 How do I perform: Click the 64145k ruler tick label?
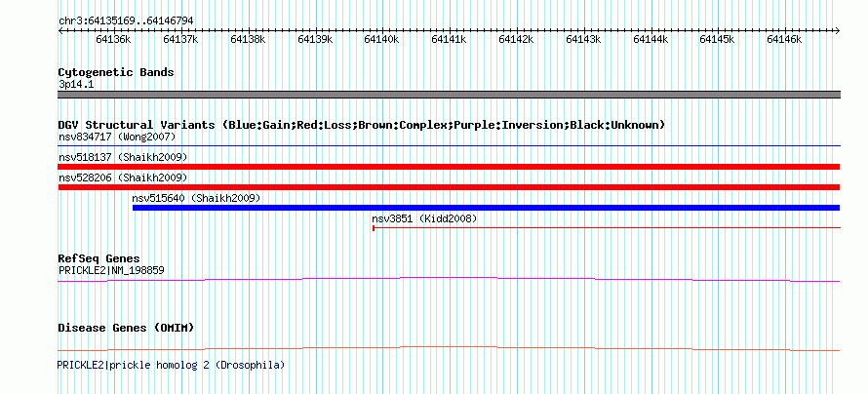pos(717,40)
